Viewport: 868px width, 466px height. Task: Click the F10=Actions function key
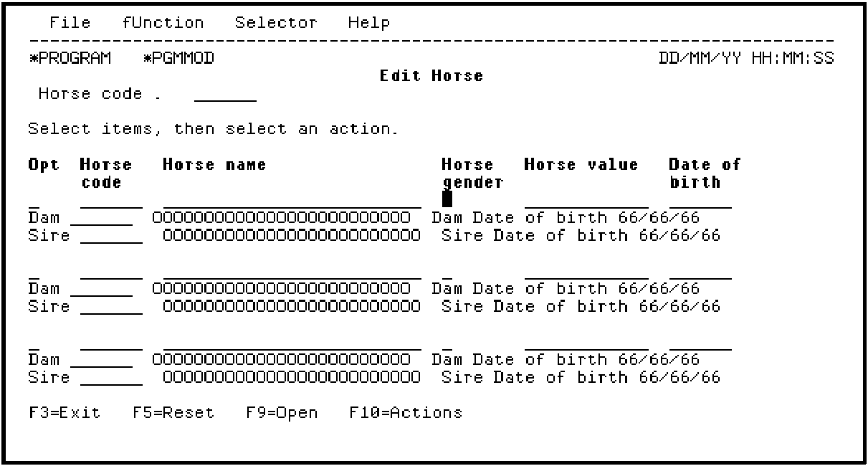406,412
